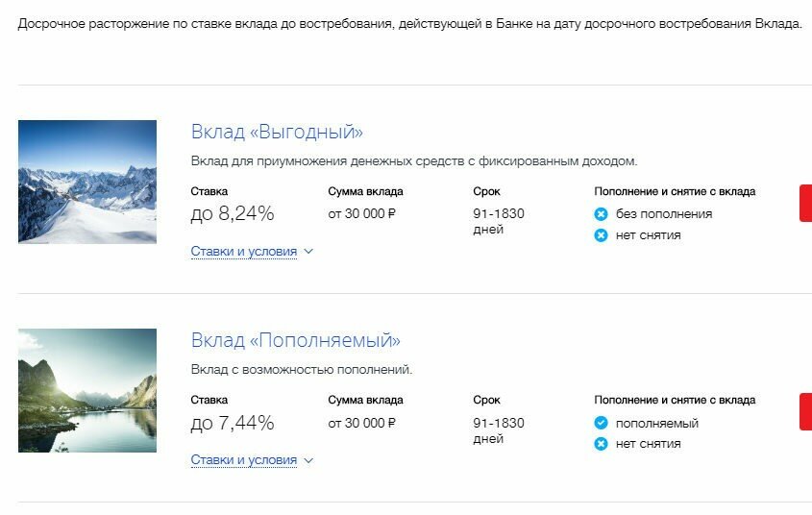Click the «Вклад с возможностью пополнений» description
The height and width of the screenshot is (515, 812).
click(x=302, y=370)
